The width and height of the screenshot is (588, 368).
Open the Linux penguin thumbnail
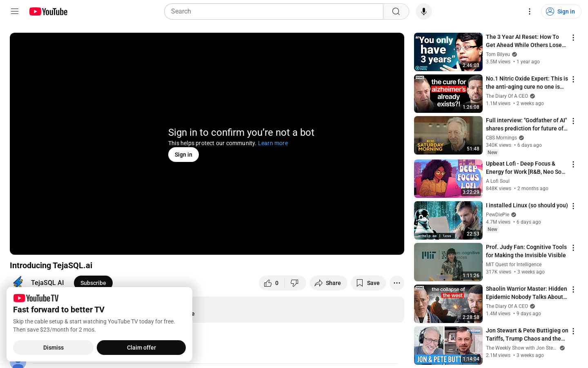[448, 220]
